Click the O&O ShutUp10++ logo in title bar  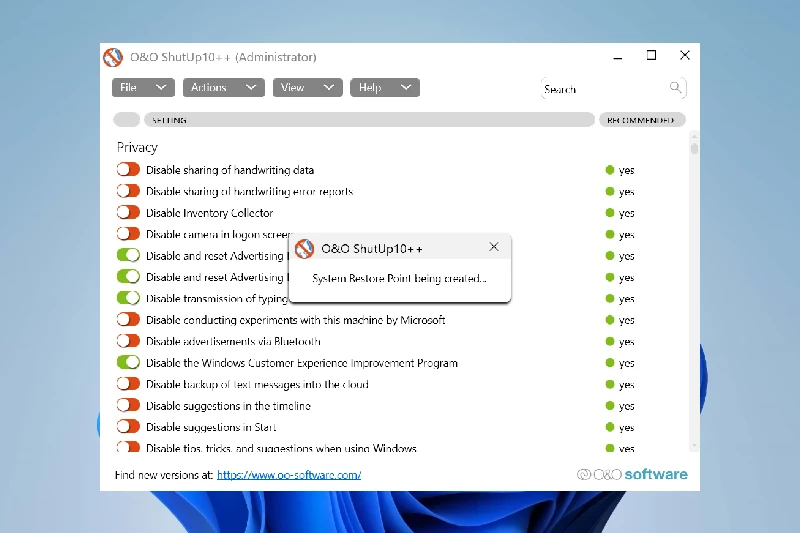113,57
